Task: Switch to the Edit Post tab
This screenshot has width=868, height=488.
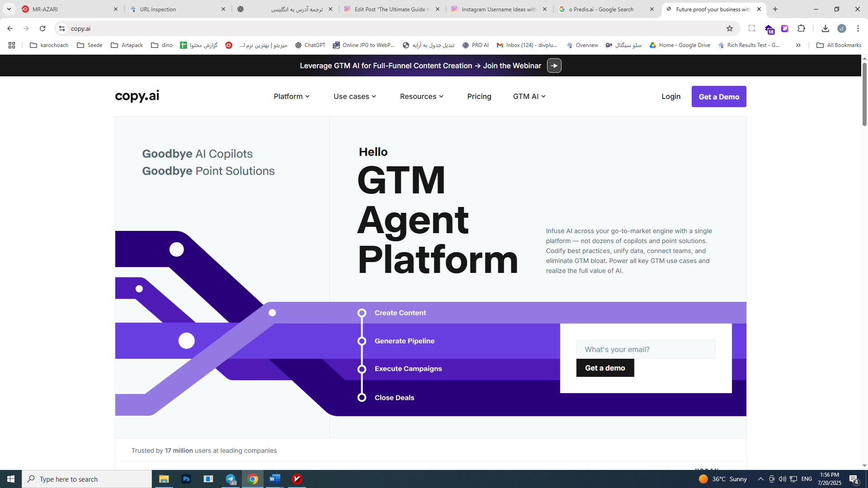Action: coord(392,9)
